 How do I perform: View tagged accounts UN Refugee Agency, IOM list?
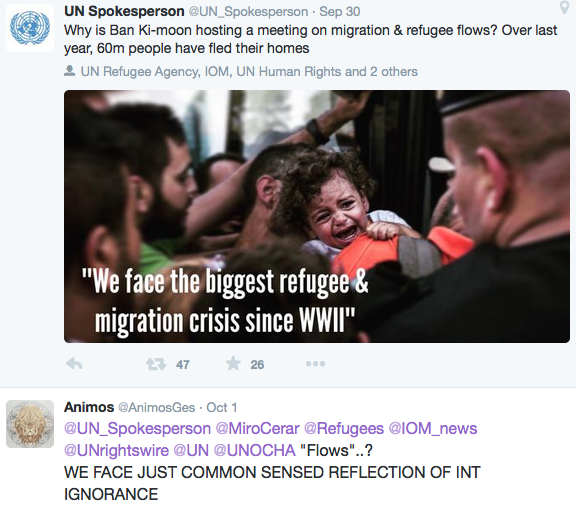249,71
